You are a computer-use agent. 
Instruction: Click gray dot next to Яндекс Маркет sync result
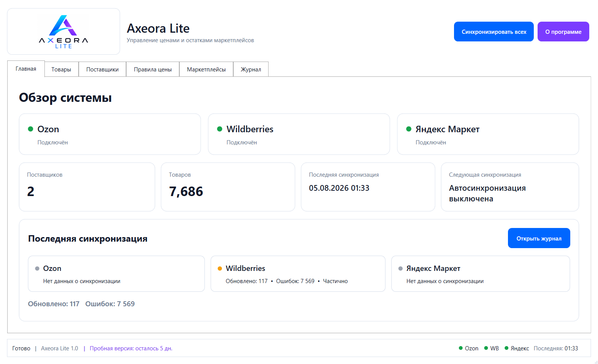coord(400,268)
